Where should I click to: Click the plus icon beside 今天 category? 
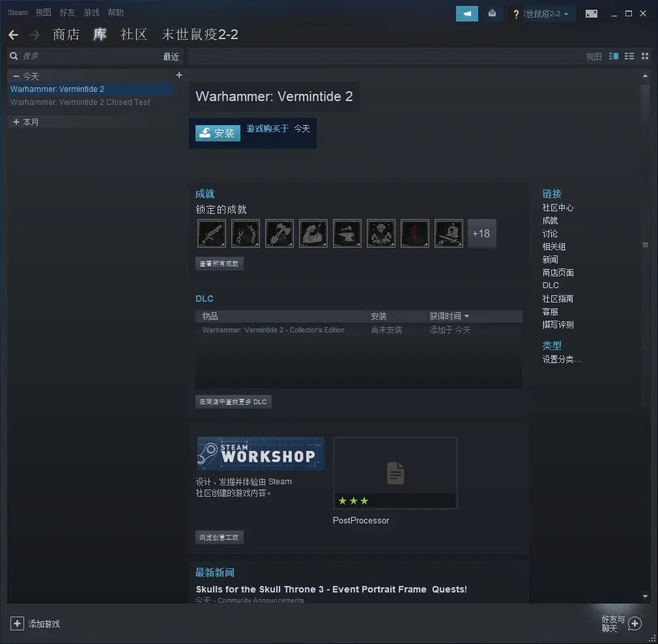pos(179,75)
